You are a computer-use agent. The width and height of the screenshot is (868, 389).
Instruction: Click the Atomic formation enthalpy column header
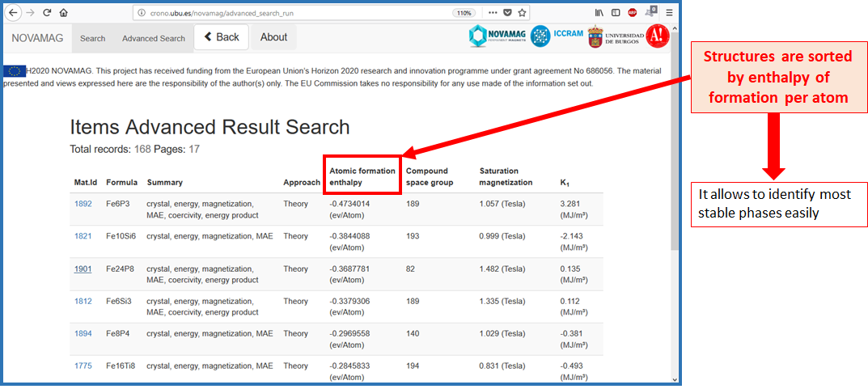(362, 176)
